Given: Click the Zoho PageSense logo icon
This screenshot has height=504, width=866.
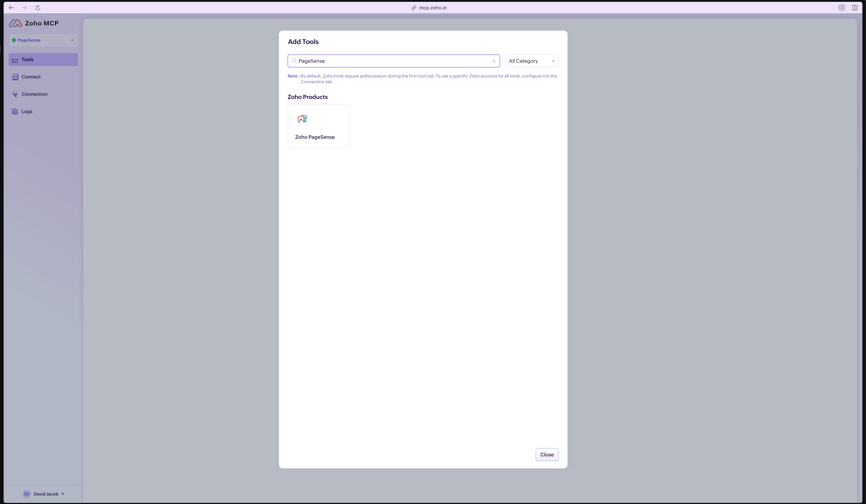Looking at the screenshot, I should point(302,119).
